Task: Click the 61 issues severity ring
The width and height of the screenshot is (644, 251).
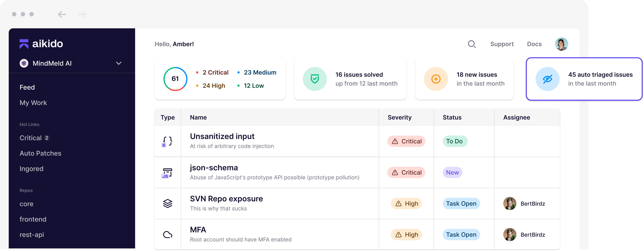Action: pyautogui.click(x=175, y=79)
